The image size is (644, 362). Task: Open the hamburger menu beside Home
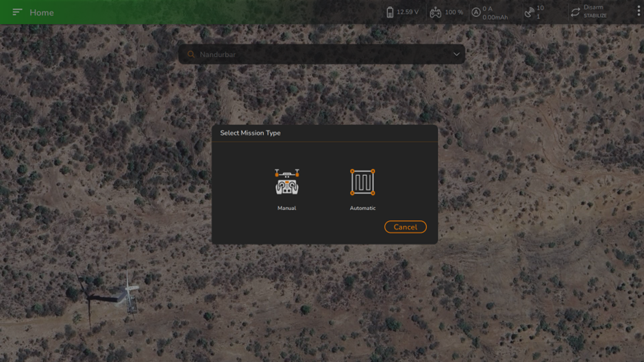coord(17,12)
